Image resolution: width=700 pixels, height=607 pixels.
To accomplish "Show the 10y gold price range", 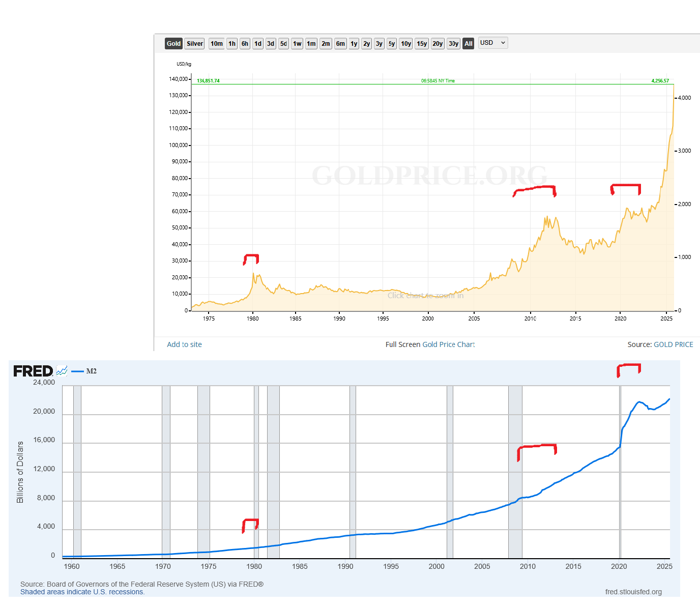I will [406, 44].
